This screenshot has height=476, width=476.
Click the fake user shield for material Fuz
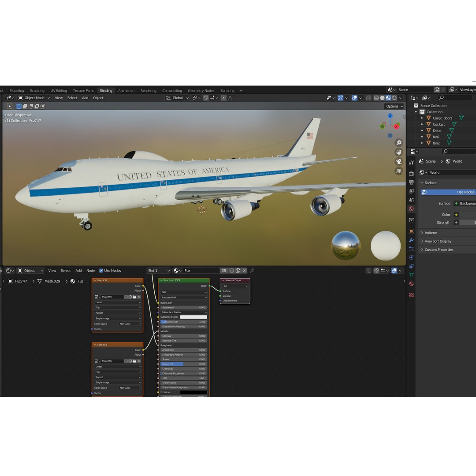point(232,271)
